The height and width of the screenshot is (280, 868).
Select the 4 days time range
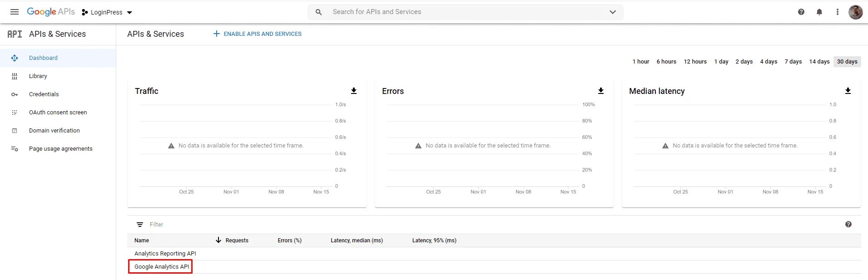769,61
